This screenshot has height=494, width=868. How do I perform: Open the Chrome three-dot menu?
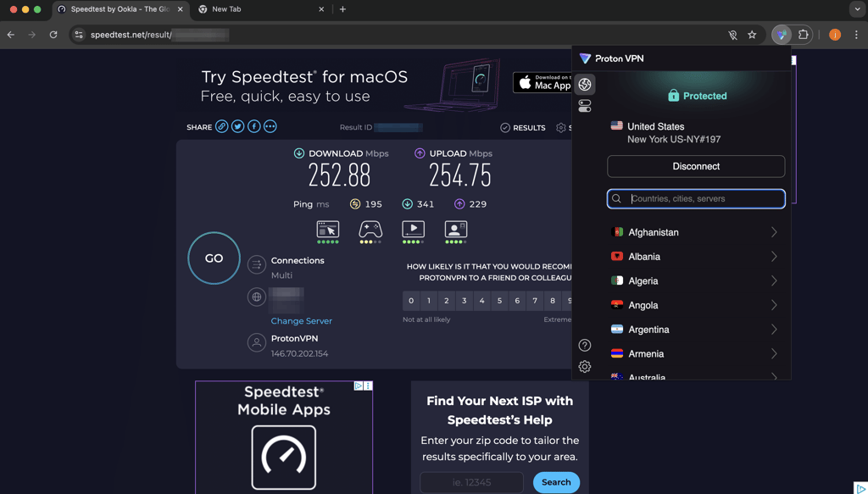click(x=856, y=35)
